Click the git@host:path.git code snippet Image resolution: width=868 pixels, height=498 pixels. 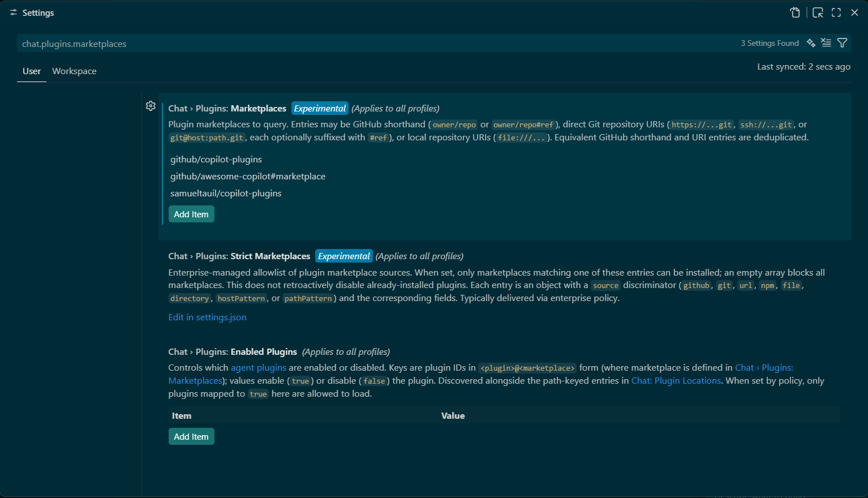click(207, 138)
